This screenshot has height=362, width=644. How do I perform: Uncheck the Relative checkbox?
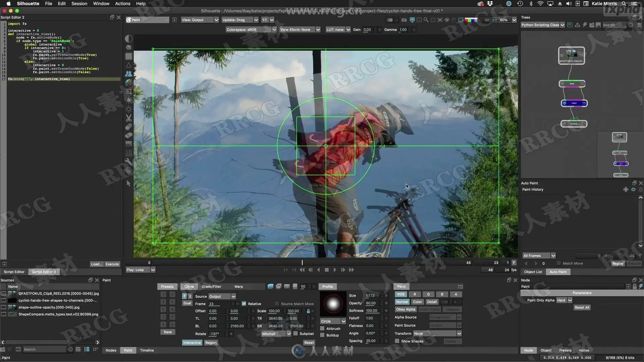(x=244, y=304)
